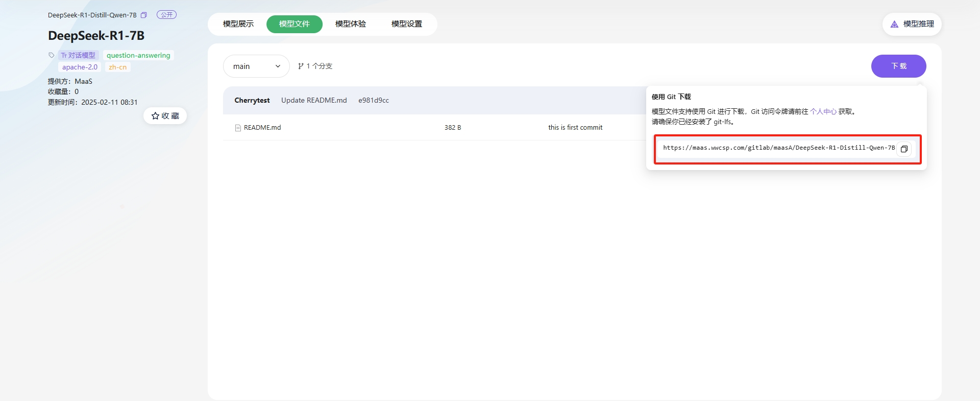Click the 对话模型 tag
Screen dimensions: 980x401
(x=78, y=55)
